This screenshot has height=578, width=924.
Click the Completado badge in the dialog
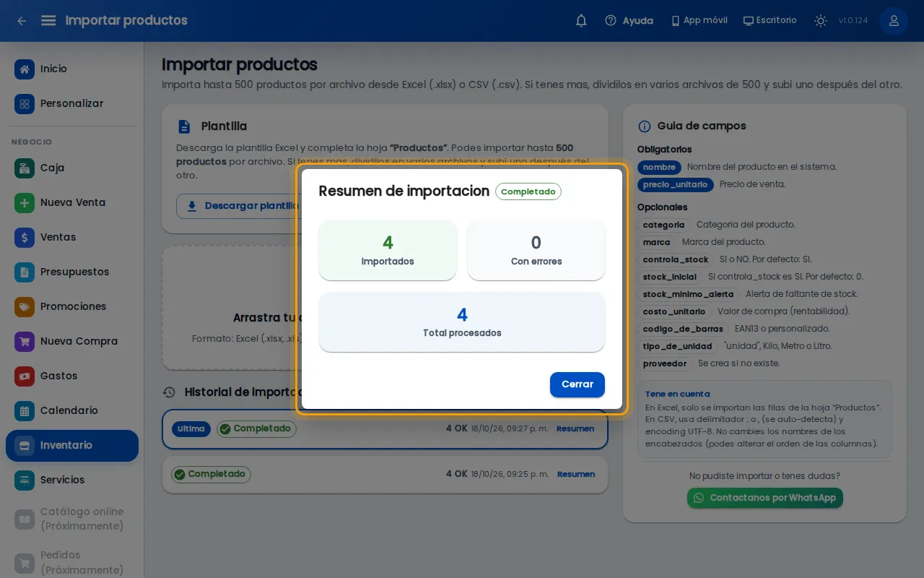coord(528,191)
